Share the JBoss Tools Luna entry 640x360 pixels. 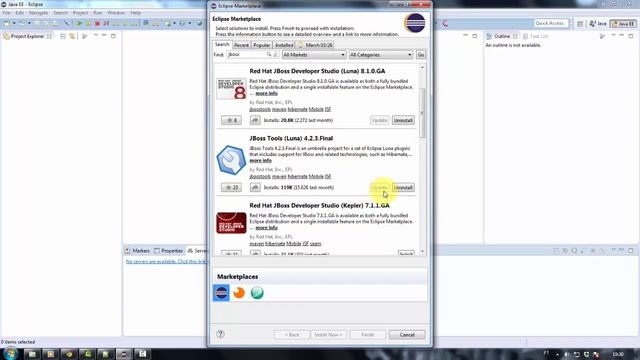[x=255, y=187]
